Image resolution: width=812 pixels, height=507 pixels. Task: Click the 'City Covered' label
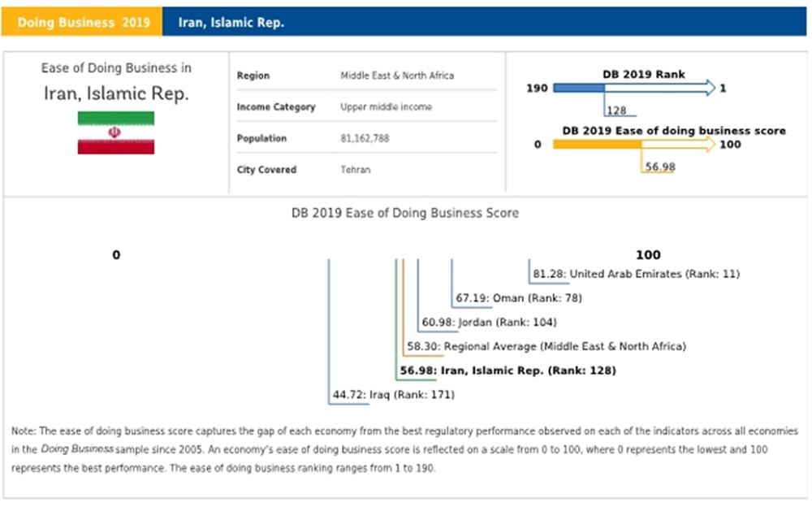point(266,170)
